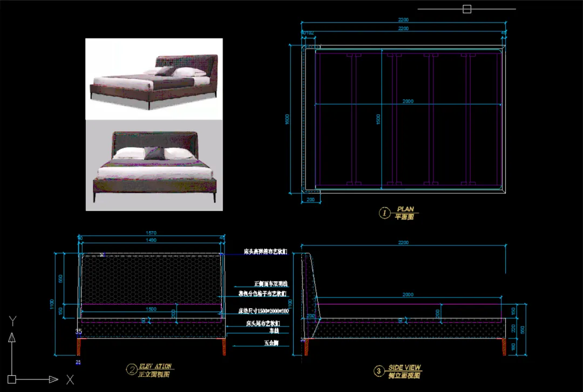Screen dimensions: 583x392
Task: Select the "1500" dimension in the elevation view
Action: coord(151,309)
